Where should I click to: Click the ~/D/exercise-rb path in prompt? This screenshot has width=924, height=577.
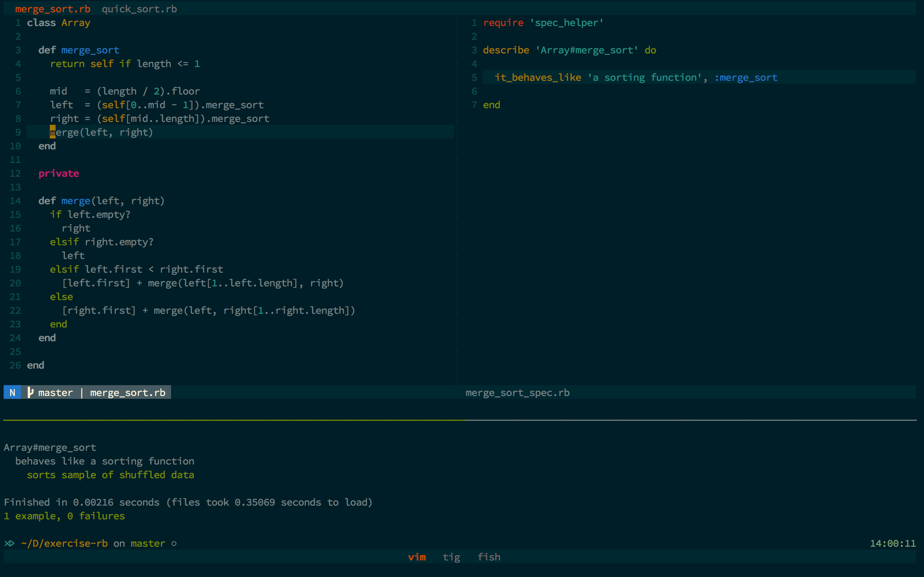(x=65, y=543)
